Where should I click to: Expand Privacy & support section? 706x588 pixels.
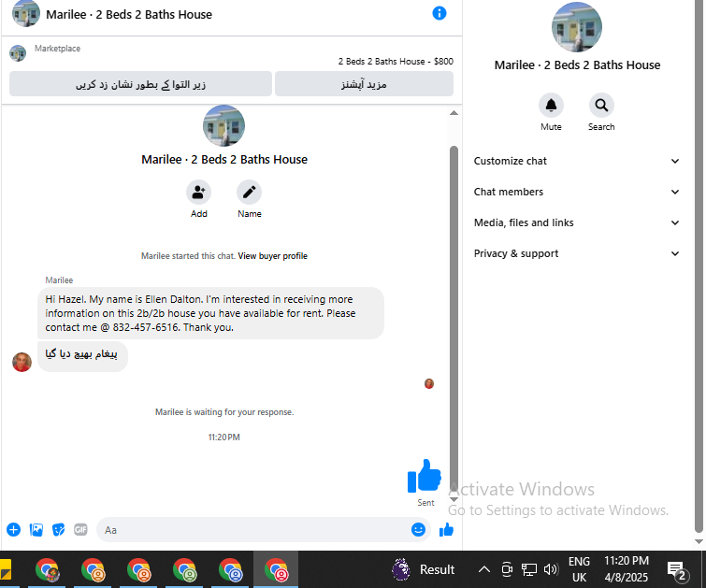[x=576, y=253]
